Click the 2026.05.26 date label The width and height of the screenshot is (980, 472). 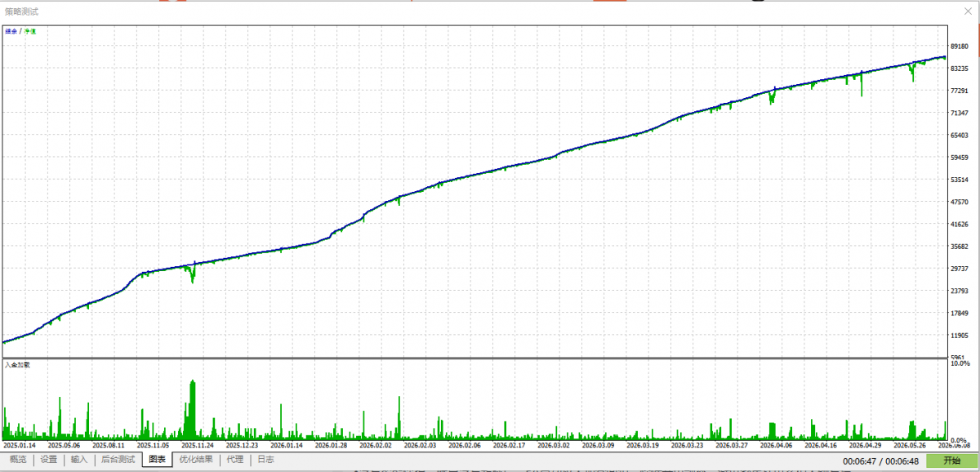click(x=909, y=446)
